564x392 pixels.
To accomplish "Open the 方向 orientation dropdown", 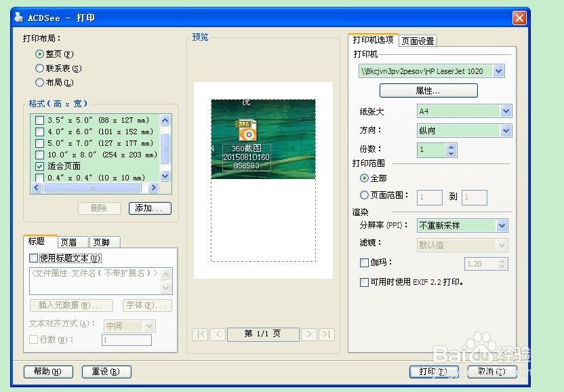I will tap(506, 130).
